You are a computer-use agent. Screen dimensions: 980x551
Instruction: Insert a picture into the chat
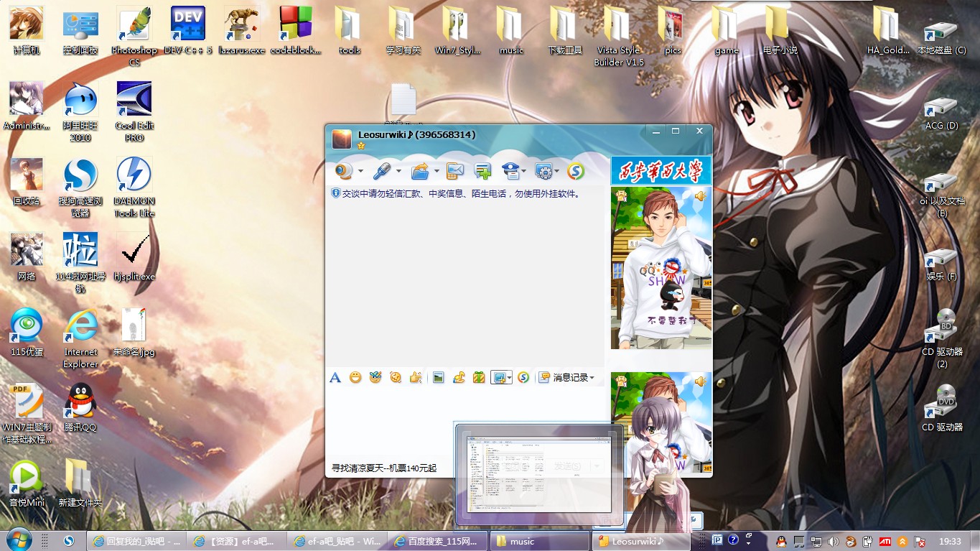point(439,377)
